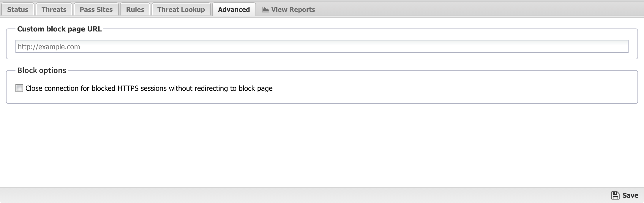Click the 'Custom block page URL' heading
This screenshot has height=203, width=644.
click(59, 29)
